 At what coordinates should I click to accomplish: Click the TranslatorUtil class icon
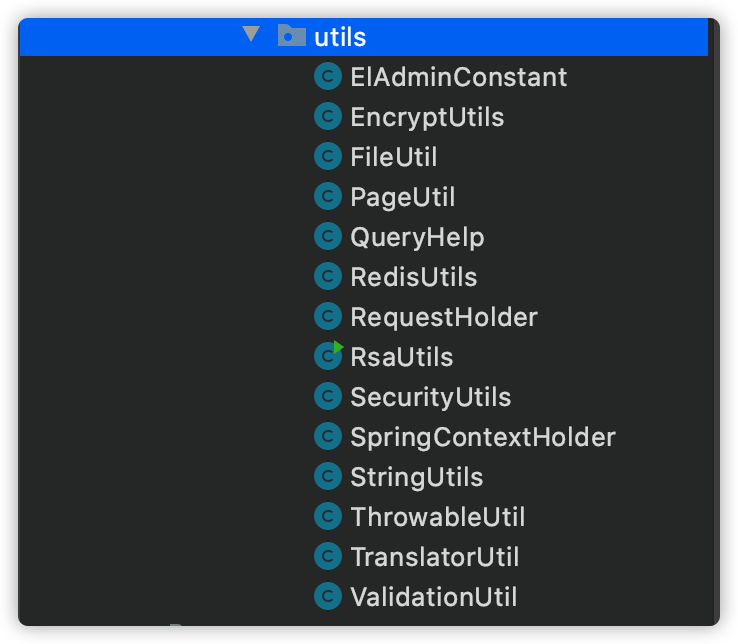(x=328, y=556)
